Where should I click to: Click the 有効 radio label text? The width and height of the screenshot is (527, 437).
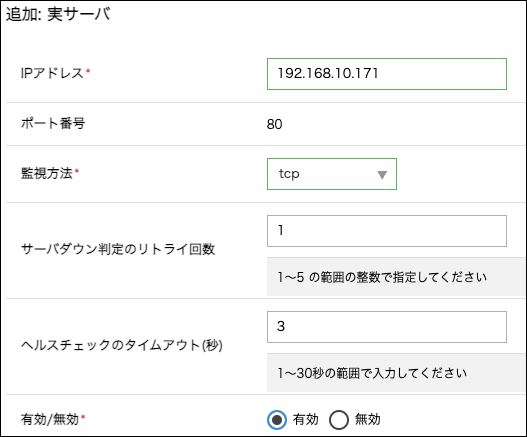305,420
